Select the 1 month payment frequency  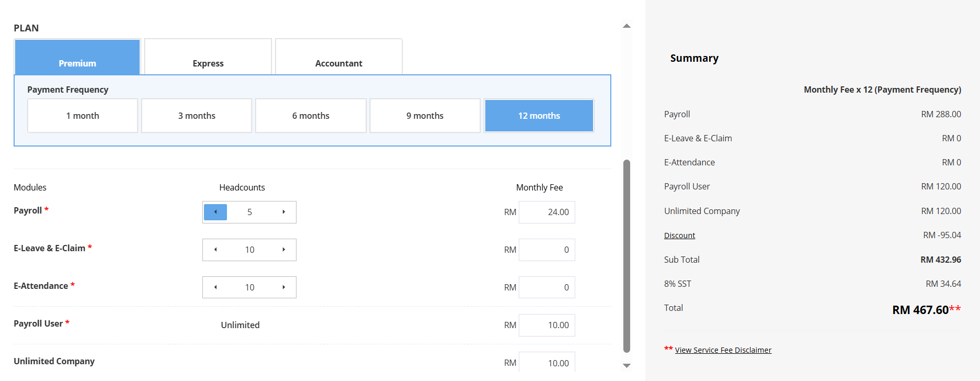(x=83, y=116)
